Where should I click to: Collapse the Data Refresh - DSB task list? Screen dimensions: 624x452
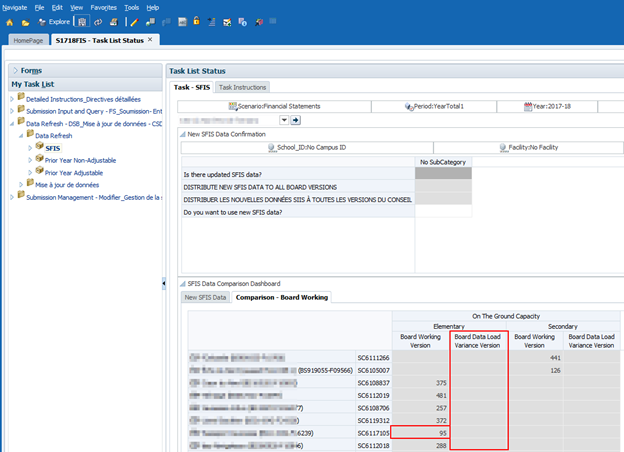[14, 122]
